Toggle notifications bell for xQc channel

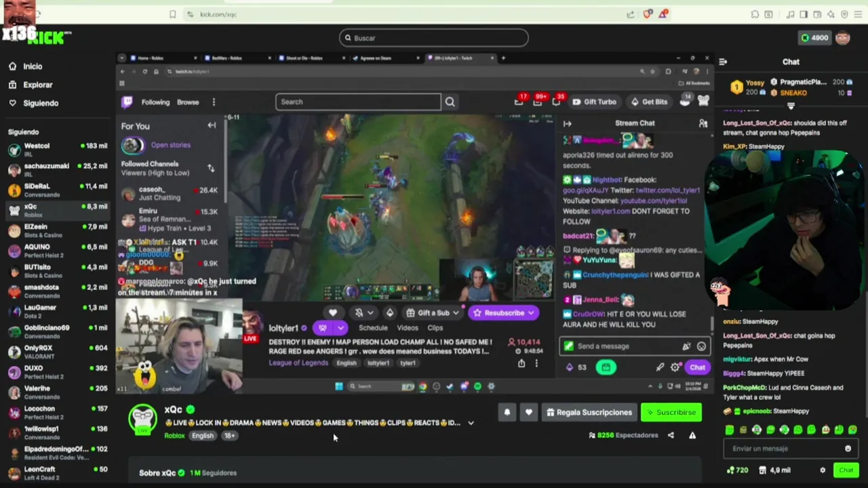507,412
